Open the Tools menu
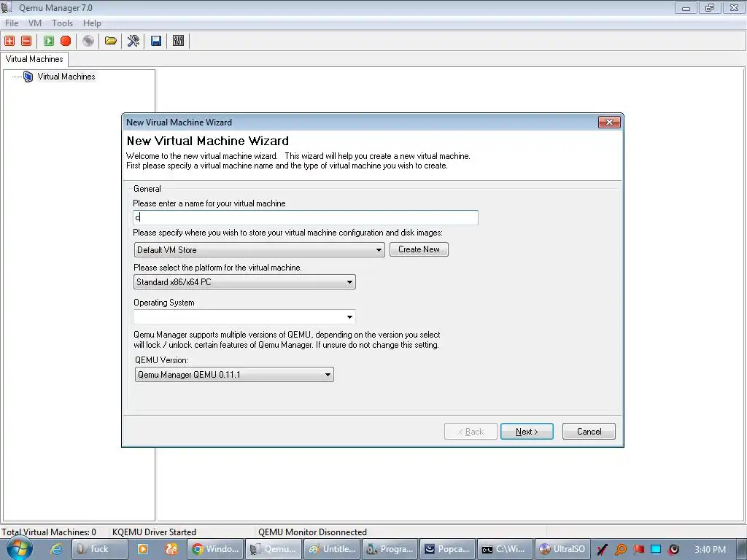 pyautogui.click(x=63, y=23)
